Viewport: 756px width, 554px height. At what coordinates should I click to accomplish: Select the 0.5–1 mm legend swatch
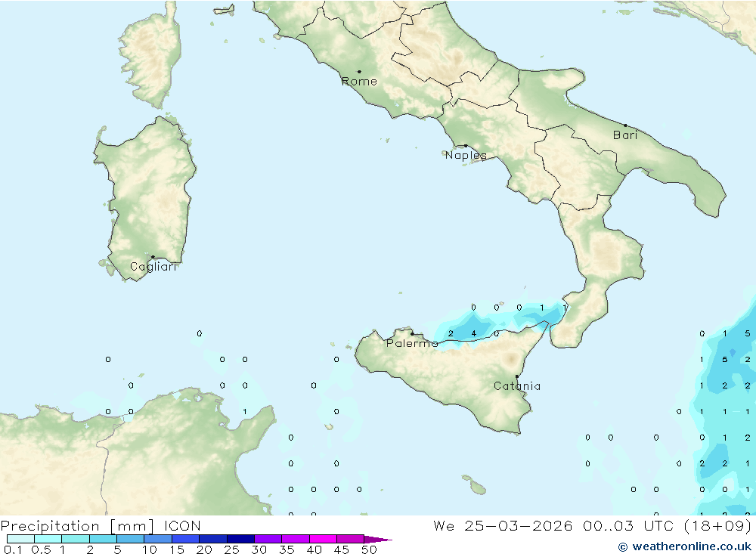point(48,539)
